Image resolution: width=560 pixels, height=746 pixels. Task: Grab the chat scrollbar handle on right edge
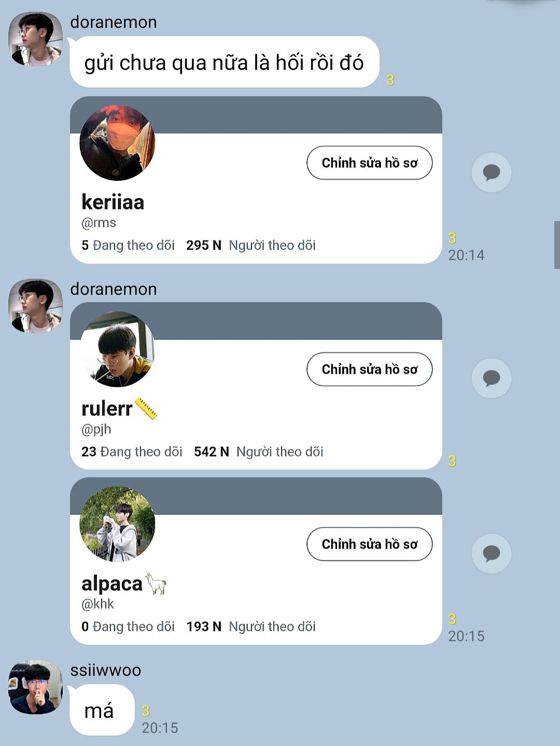tap(557, 245)
